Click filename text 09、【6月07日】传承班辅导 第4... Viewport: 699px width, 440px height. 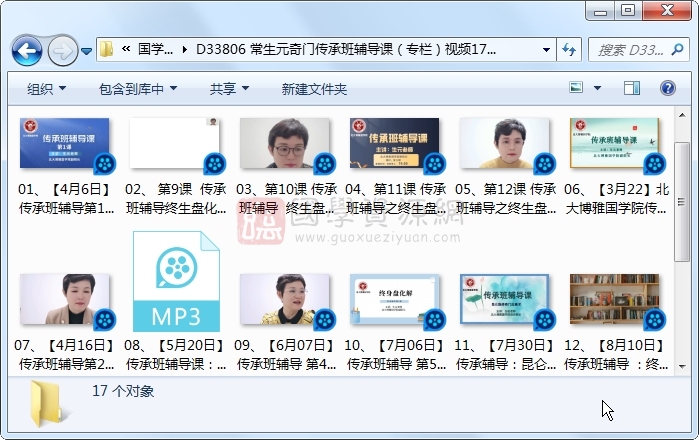tap(286, 354)
